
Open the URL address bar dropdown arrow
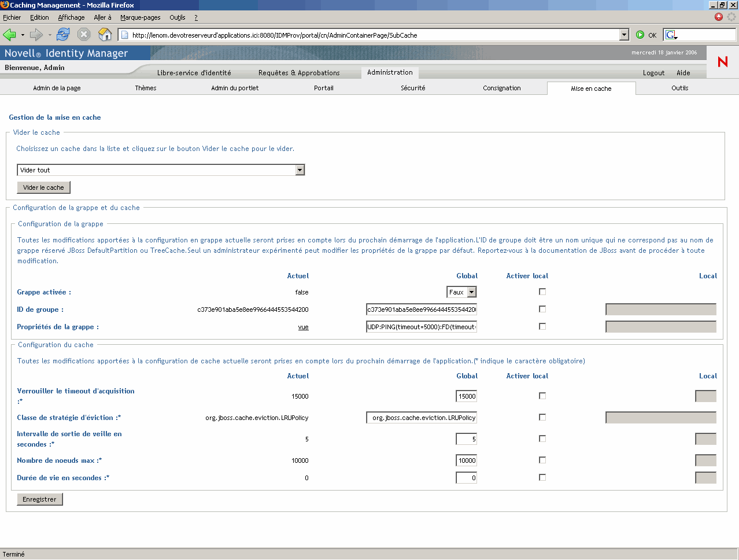tap(624, 35)
